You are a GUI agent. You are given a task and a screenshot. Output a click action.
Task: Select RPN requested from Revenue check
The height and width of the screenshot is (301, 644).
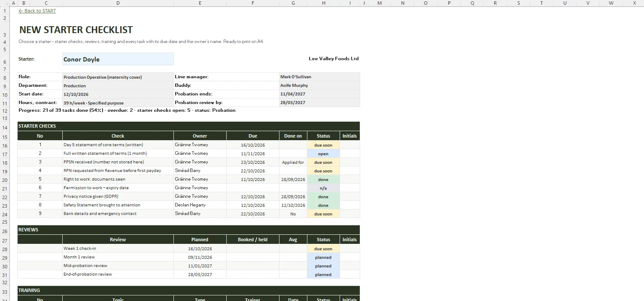pyautogui.click(x=118, y=171)
